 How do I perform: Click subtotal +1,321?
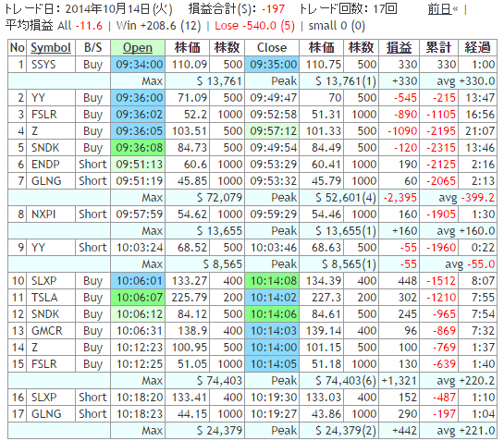click(400, 381)
